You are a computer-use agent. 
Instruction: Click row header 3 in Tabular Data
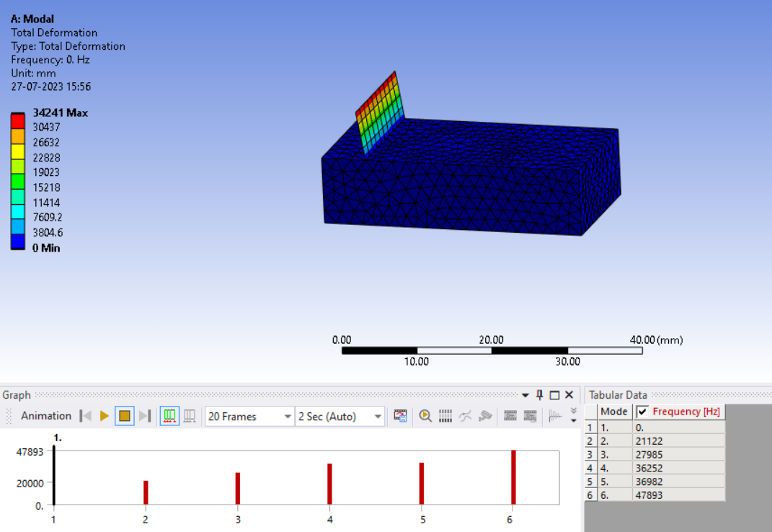coord(590,455)
